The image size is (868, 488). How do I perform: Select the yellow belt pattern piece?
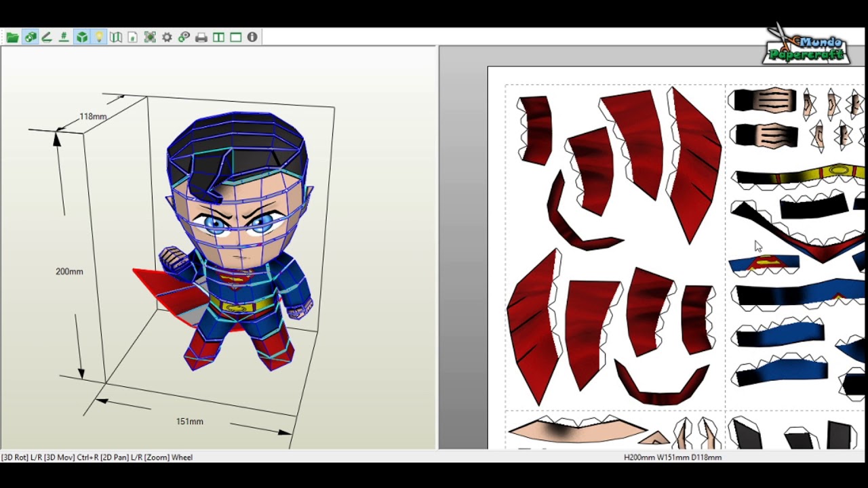pos(802,176)
